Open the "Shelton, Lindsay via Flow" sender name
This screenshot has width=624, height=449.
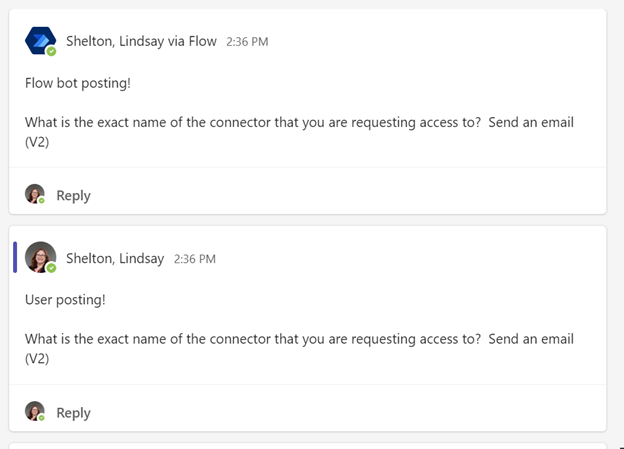pyautogui.click(x=141, y=41)
